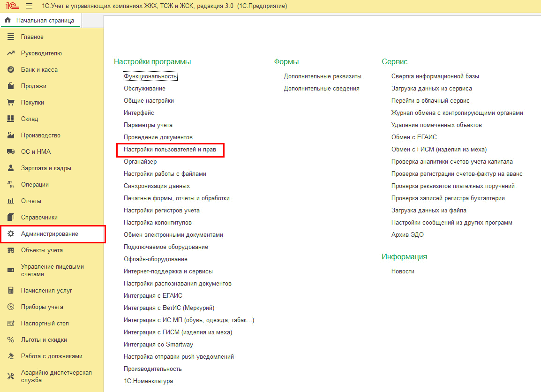
Task: Click the Отчеты bar chart icon
Action: [x=11, y=201]
